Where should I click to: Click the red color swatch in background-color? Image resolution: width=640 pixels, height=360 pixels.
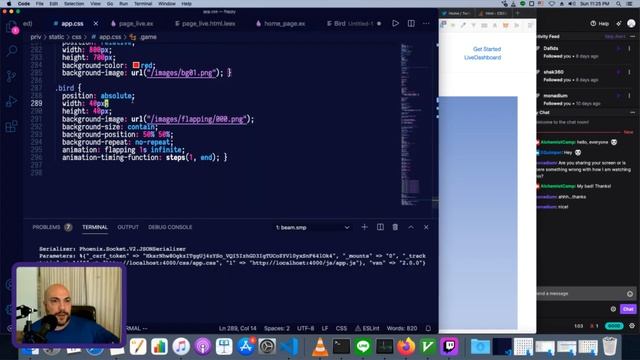[x=136, y=65]
